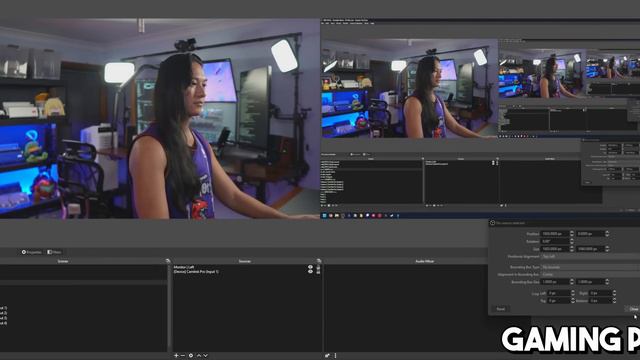This screenshot has height=360, width=640.
Task: Click the Size height field
Action: click(590, 249)
